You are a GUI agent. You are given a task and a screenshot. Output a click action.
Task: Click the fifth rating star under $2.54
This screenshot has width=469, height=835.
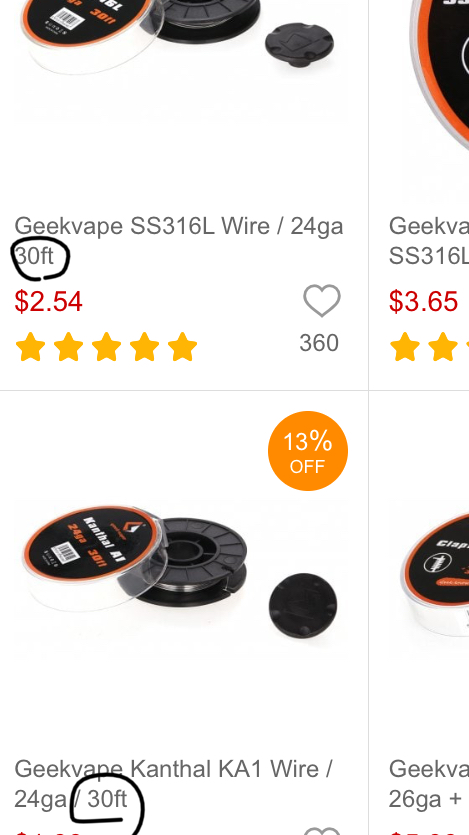click(182, 347)
